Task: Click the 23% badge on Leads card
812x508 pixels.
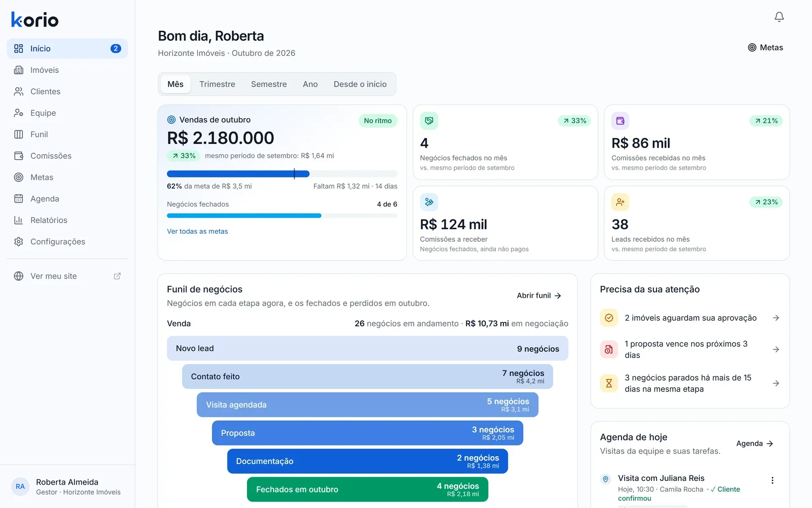Action: tap(766, 202)
